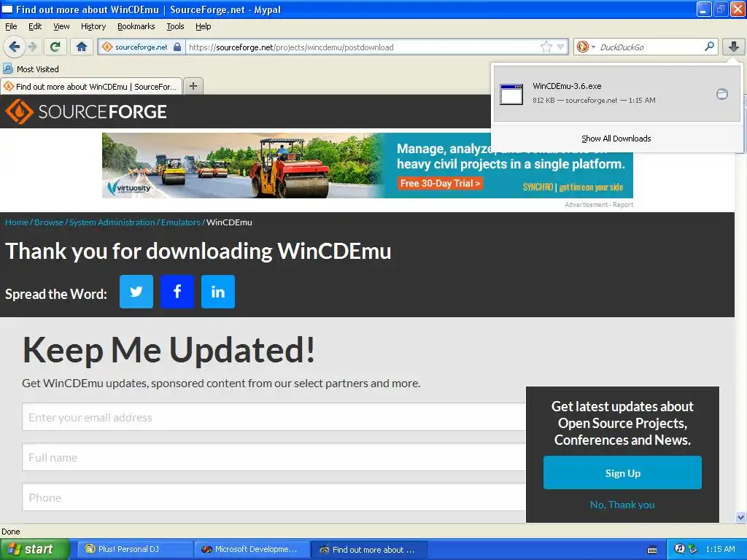
Task: Click the forward navigation arrow
Action: (x=32, y=47)
